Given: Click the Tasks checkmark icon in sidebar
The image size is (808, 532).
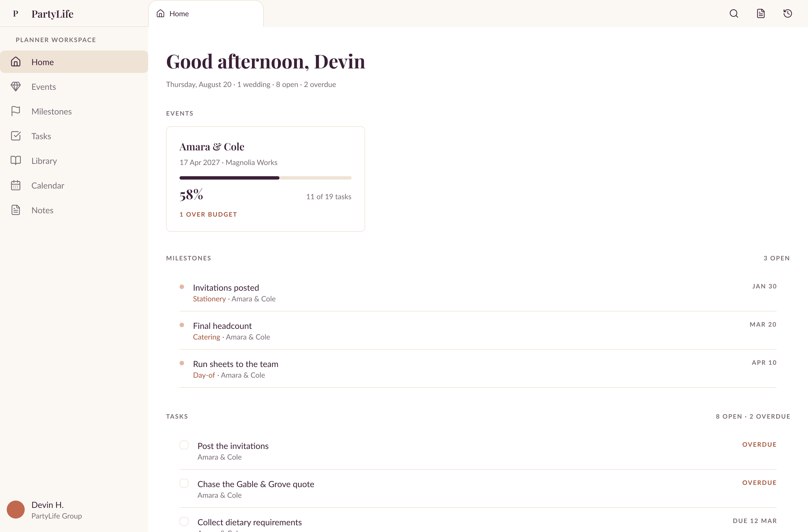Looking at the screenshot, I should pyautogui.click(x=16, y=136).
